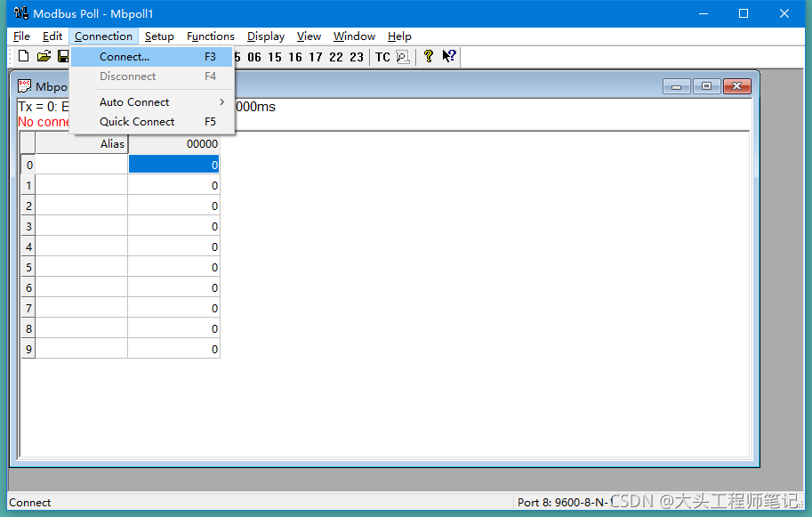Select the value cell in row 5

click(174, 267)
